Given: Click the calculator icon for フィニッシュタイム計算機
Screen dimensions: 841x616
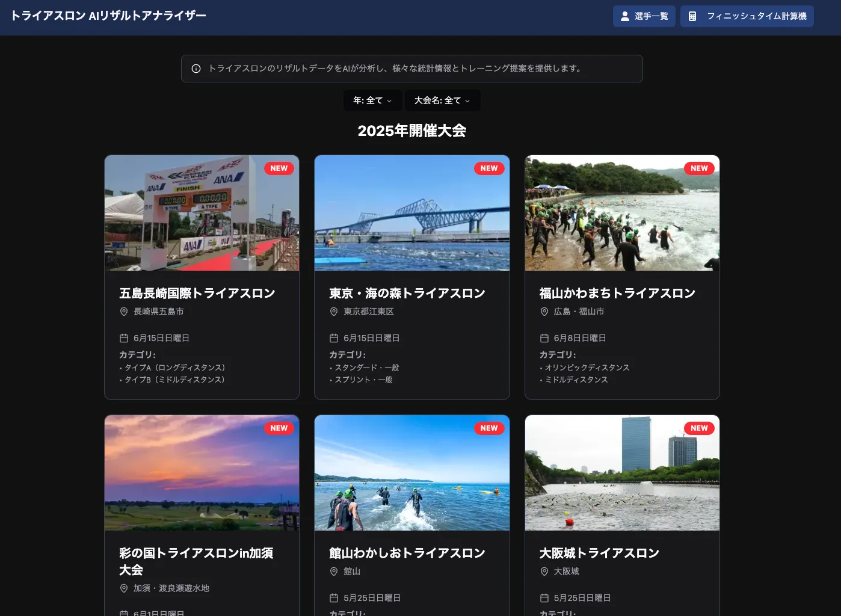Looking at the screenshot, I should (692, 16).
